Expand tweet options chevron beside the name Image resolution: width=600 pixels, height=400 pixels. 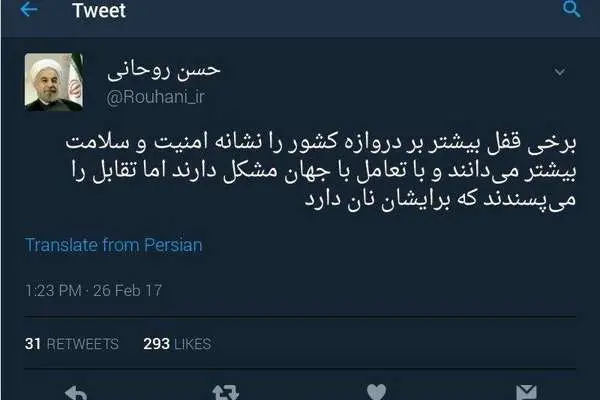pos(560,72)
